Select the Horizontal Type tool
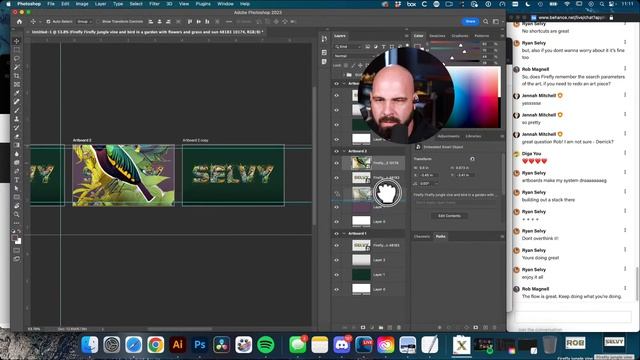640x360 pixels. [x=17, y=180]
